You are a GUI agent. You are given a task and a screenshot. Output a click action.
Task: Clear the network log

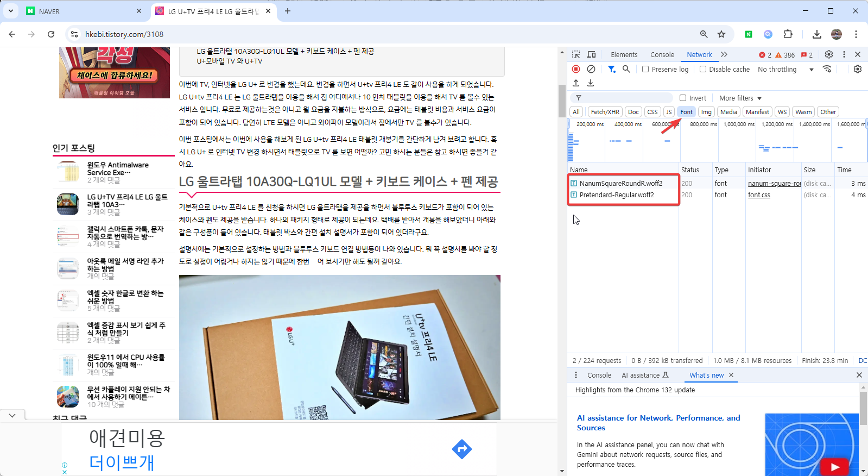click(591, 69)
